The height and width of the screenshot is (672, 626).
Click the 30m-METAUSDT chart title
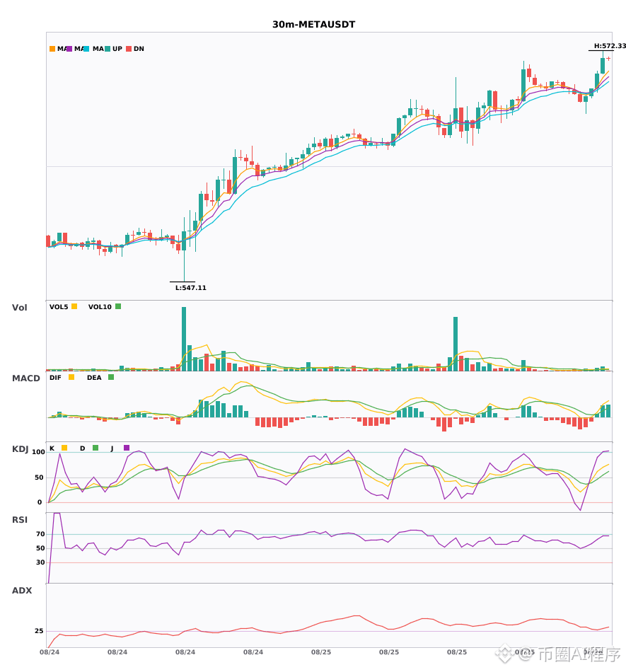coord(313,25)
